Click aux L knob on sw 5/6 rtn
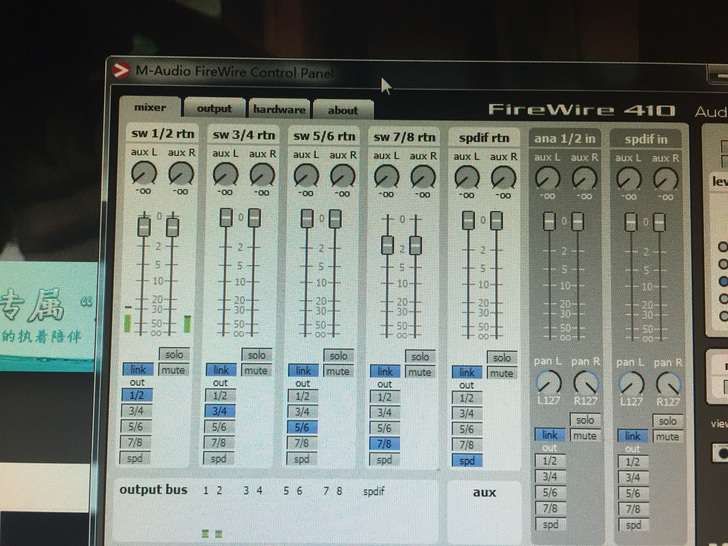 click(306, 176)
